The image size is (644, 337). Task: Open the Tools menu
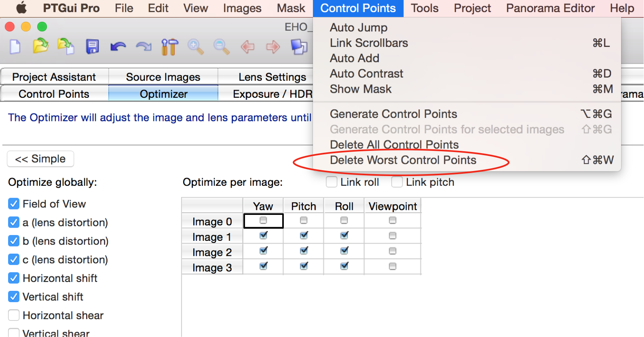[425, 8]
